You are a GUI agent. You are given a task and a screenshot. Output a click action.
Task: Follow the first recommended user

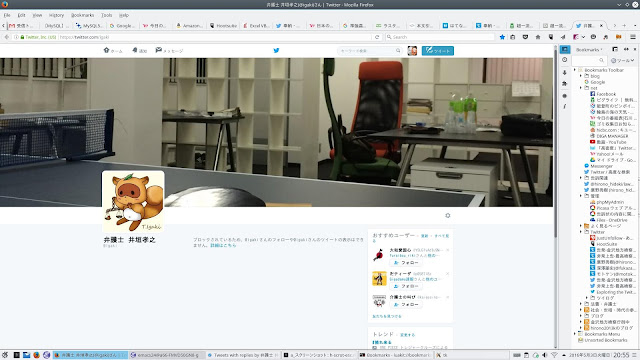point(406,262)
